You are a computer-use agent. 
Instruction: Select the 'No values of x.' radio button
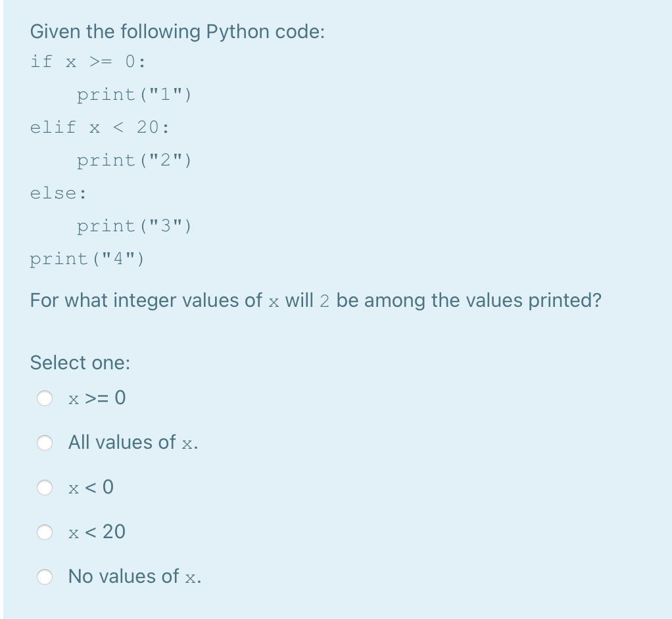click(45, 576)
